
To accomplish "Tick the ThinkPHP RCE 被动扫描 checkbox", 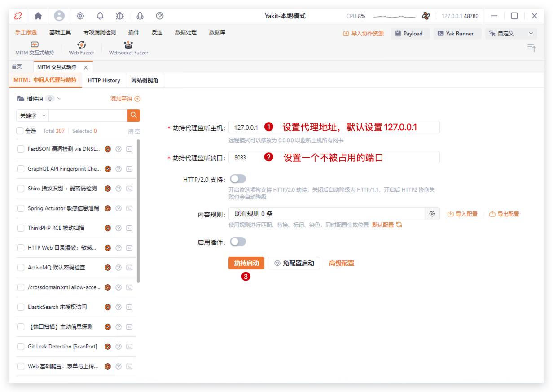I will click(x=21, y=228).
